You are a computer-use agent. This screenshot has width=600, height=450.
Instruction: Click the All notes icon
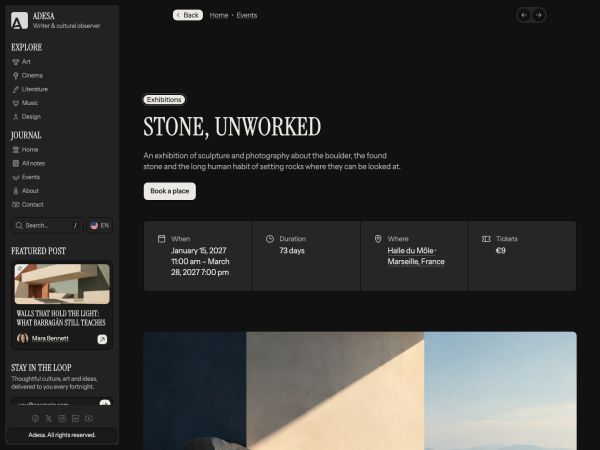(16, 163)
